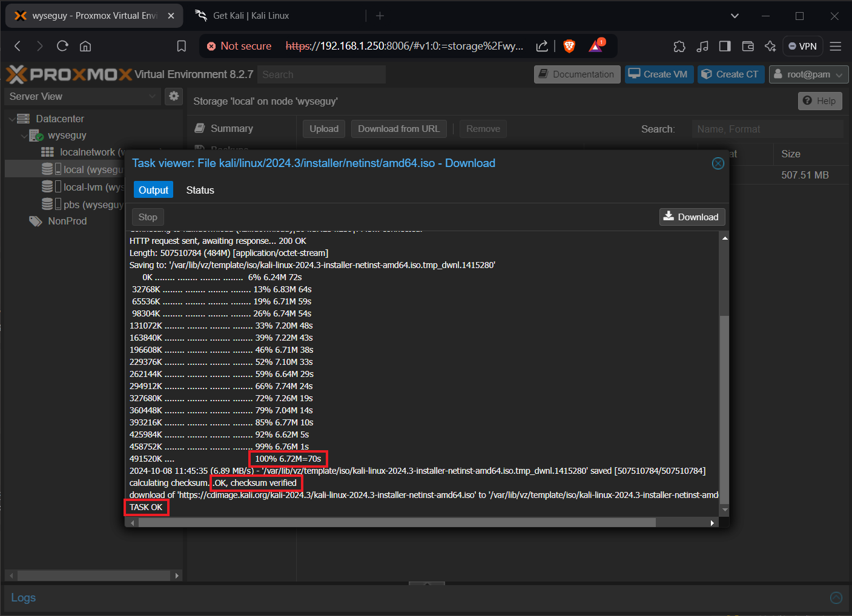Open Brave Shields lion icon
Viewport: 852px width, 616px height.
[x=569, y=46]
